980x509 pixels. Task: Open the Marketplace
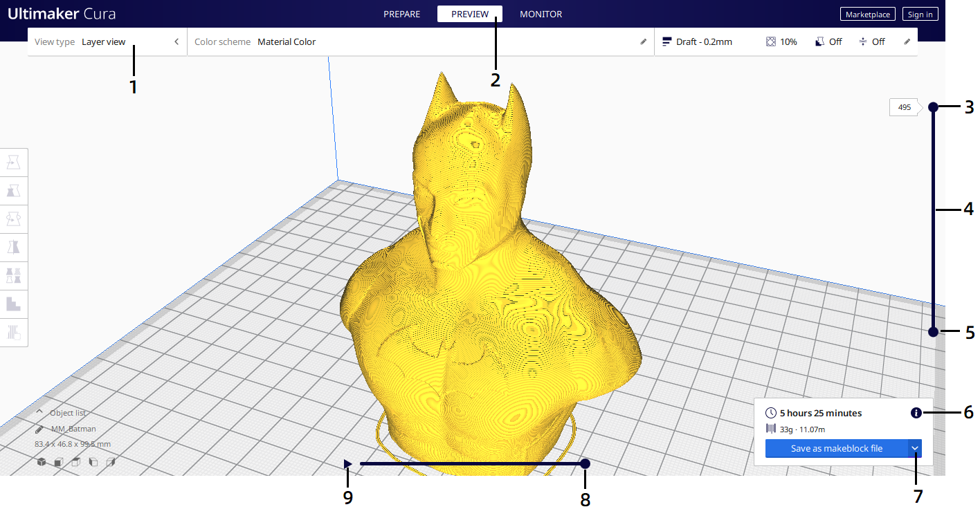(868, 14)
